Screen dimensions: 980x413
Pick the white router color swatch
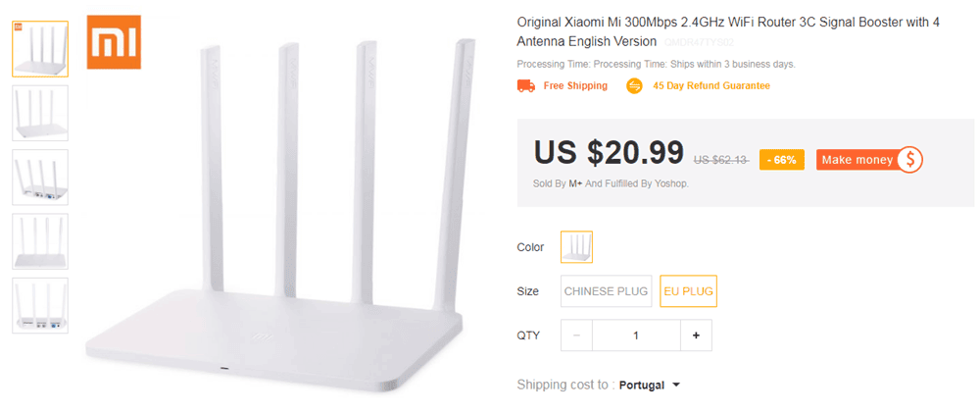pyautogui.click(x=576, y=247)
